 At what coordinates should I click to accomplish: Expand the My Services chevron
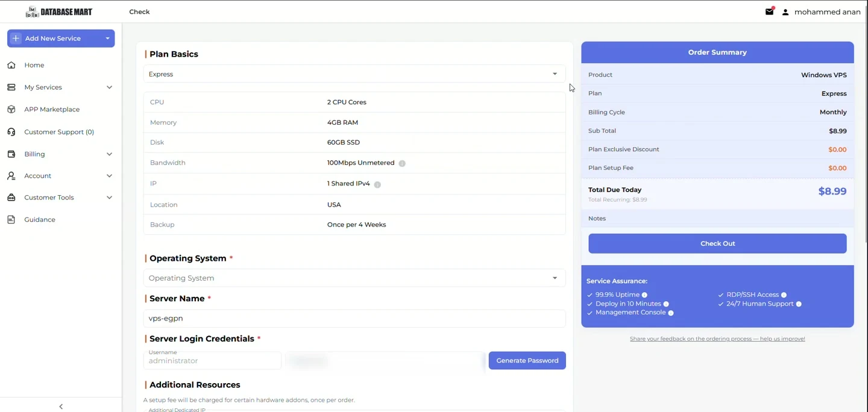click(x=109, y=87)
